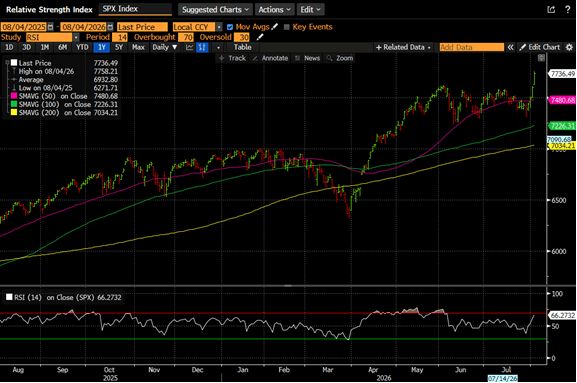This screenshot has width=577, height=383.
Task: Toggle Last Price series in legend
Action: [x=14, y=63]
